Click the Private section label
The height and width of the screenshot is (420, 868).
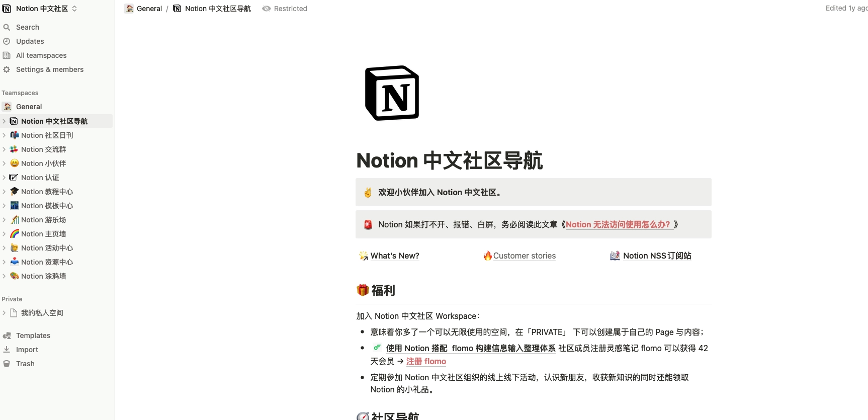click(12, 299)
